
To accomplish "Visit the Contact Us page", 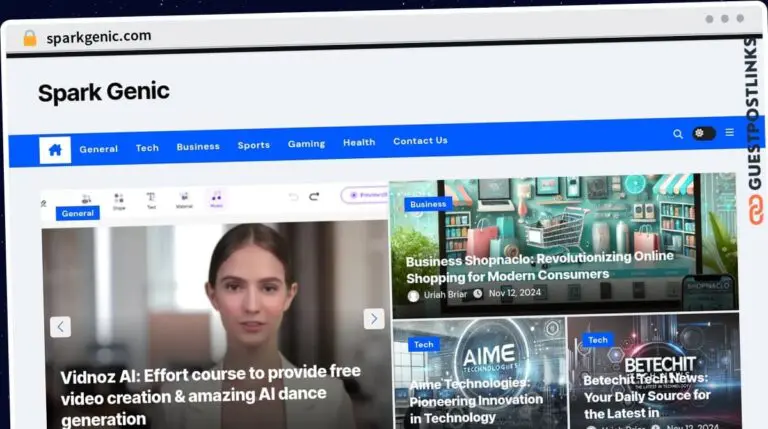I will pos(420,141).
